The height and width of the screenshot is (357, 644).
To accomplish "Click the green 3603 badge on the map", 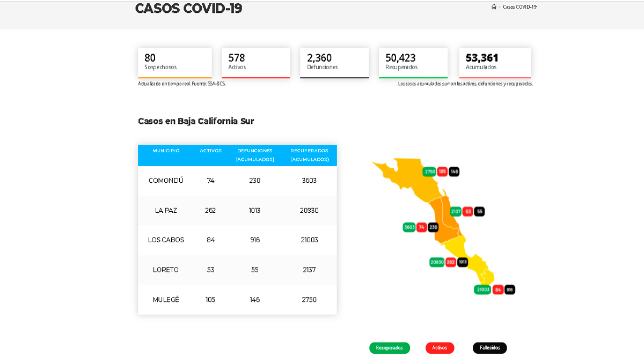I will click(409, 227).
